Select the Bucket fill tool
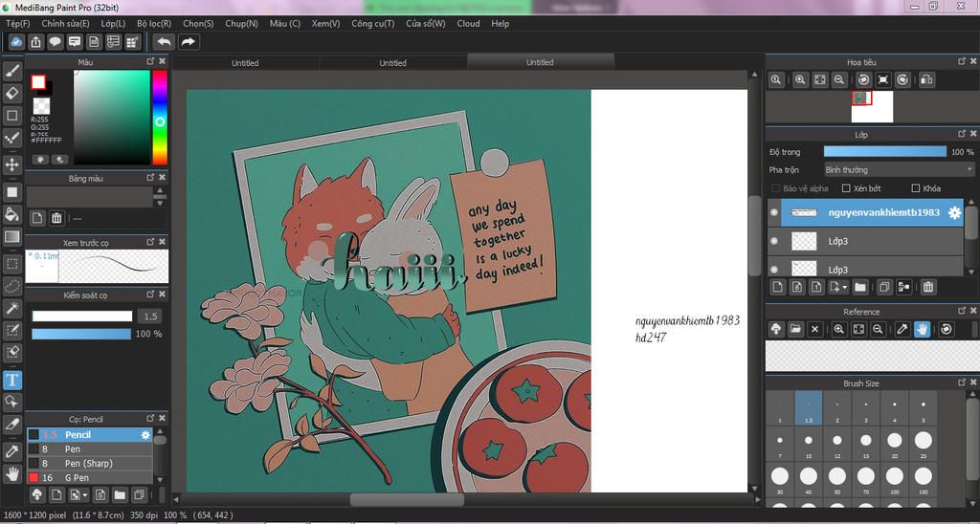This screenshot has height=524, width=980. [11, 214]
